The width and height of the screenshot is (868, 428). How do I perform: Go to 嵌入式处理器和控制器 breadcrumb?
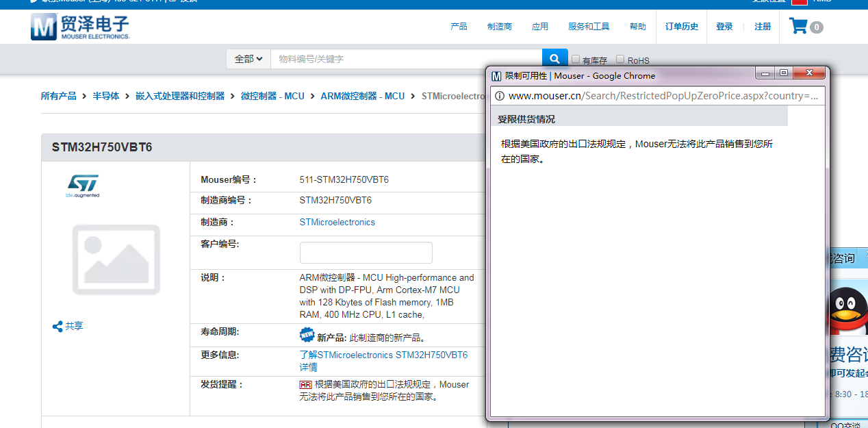pyautogui.click(x=180, y=96)
